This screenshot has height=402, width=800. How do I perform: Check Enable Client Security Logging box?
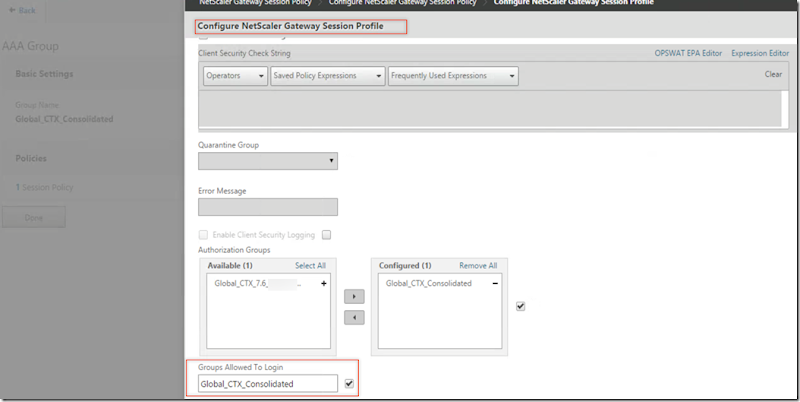(x=203, y=235)
